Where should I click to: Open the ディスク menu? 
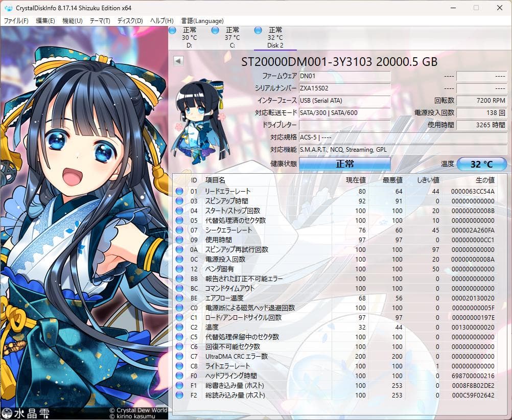[x=129, y=21]
